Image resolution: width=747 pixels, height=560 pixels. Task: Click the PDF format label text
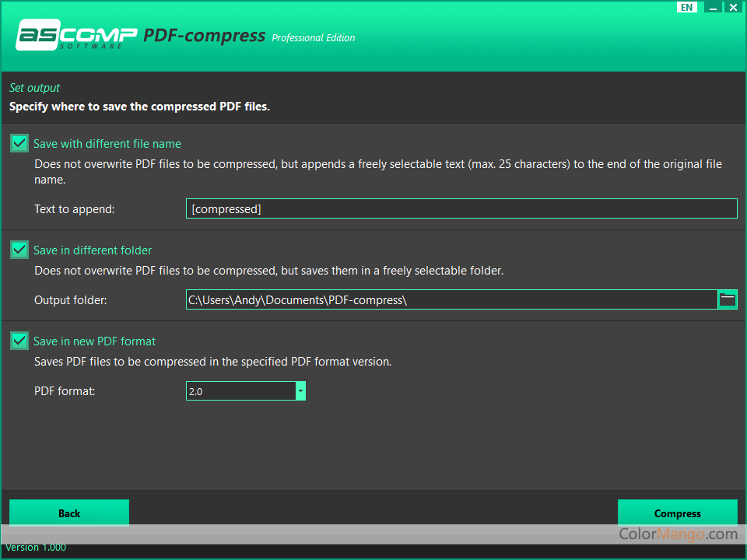click(65, 391)
